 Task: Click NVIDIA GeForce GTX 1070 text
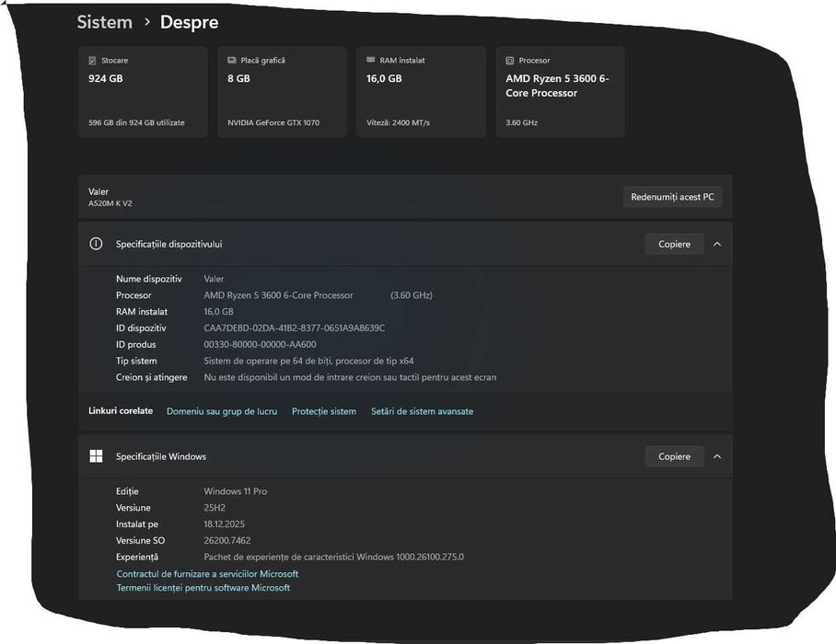273,122
